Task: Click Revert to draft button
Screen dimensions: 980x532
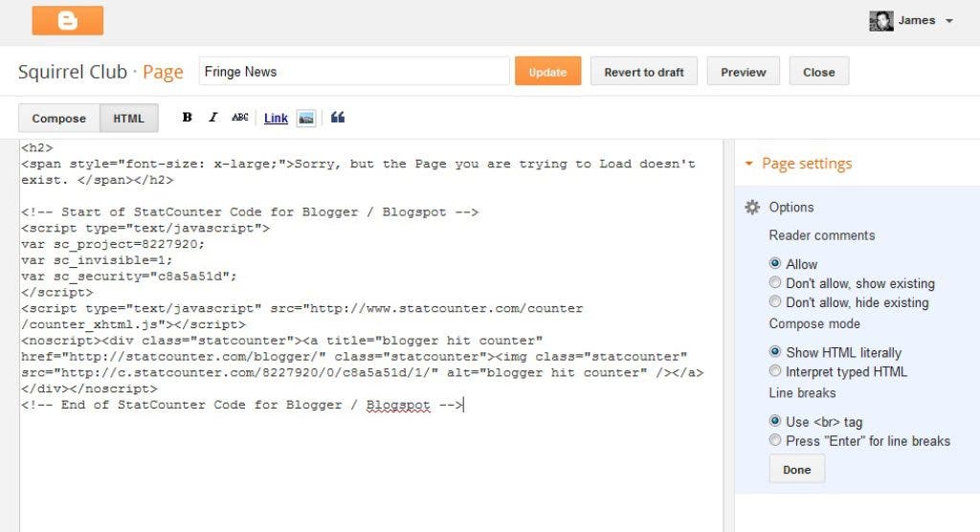Action: 644,72
